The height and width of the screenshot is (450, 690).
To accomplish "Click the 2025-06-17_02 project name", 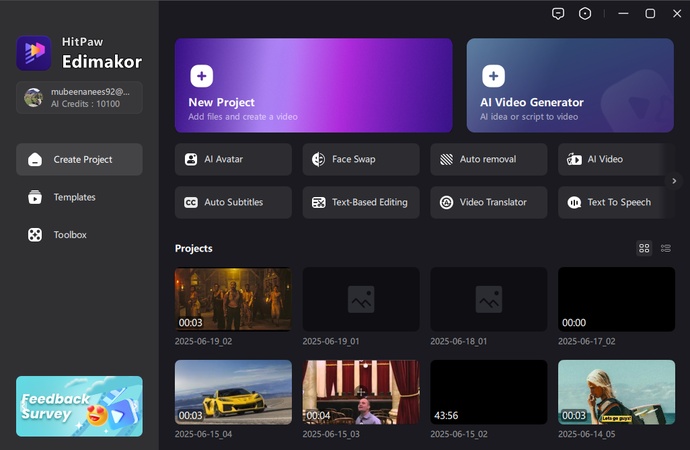I will point(587,341).
